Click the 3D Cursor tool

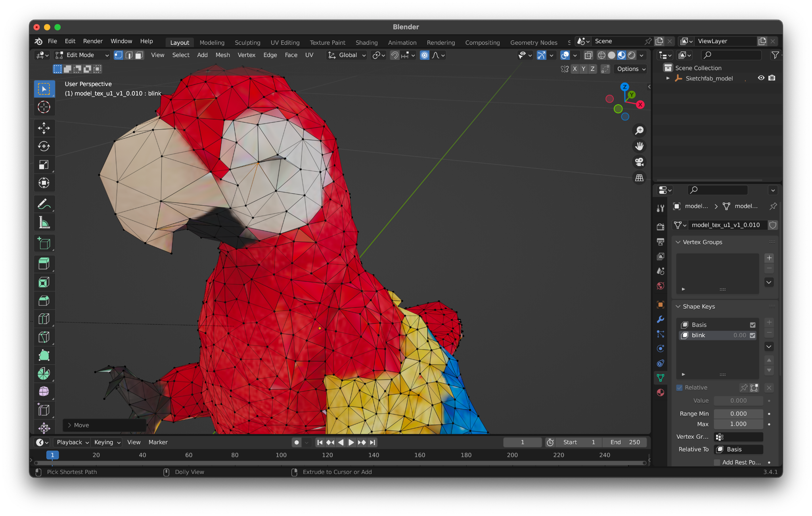pos(44,107)
